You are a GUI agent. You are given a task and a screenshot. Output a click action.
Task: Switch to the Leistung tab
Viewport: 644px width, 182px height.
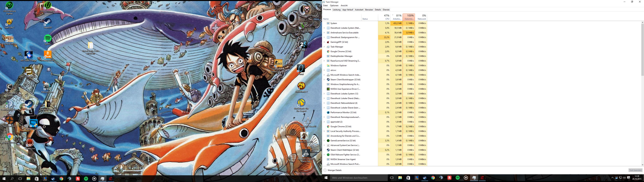pyautogui.click(x=337, y=10)
